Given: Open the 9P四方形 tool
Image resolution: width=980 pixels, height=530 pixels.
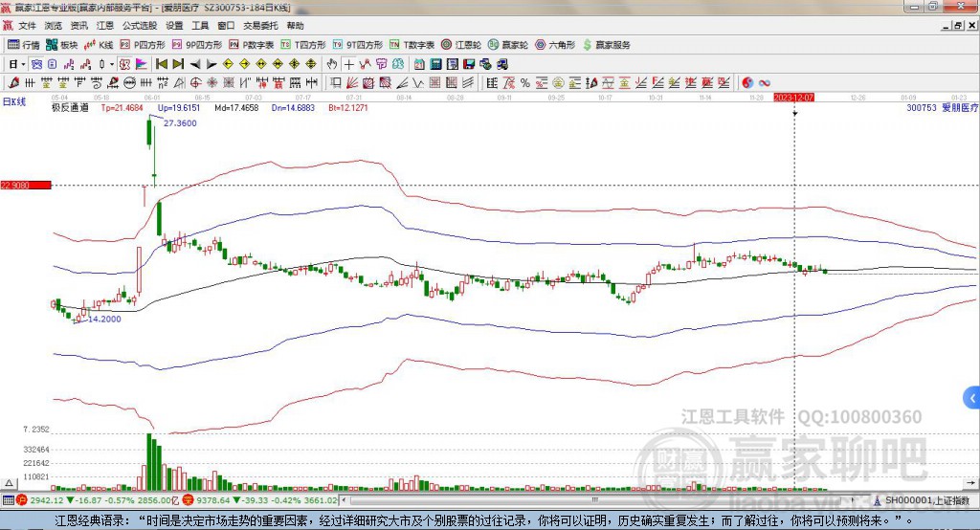Looking at the screenshot, I should click(x=197, y=45).
